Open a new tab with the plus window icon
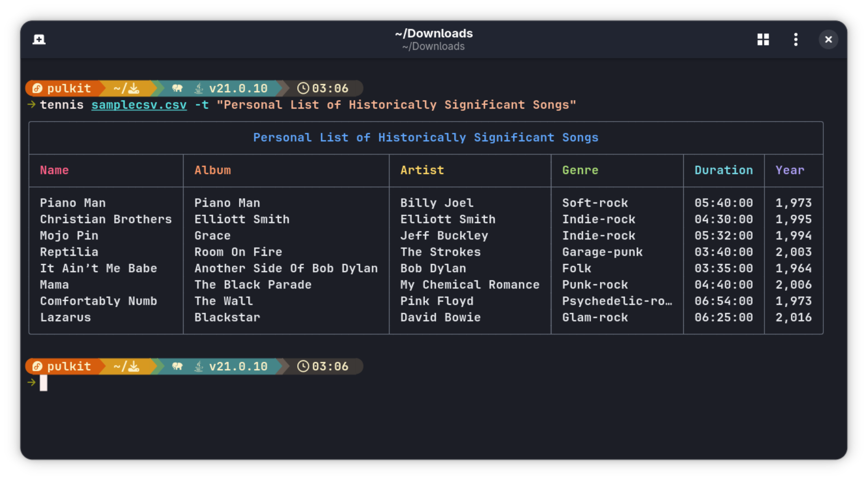Image resolution: width=868 pixels, height=480 pixels. (x=39, y=39)
